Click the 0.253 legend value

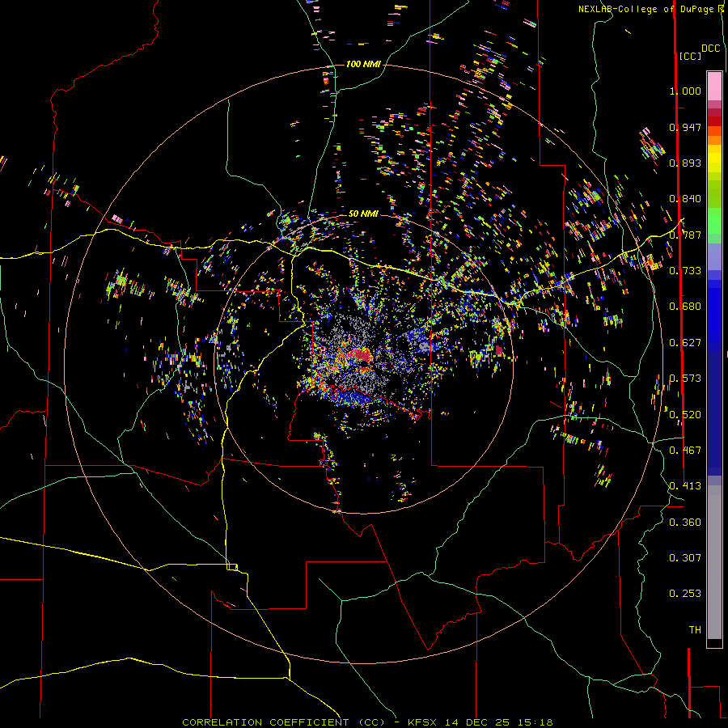click(x=685, y=594)
